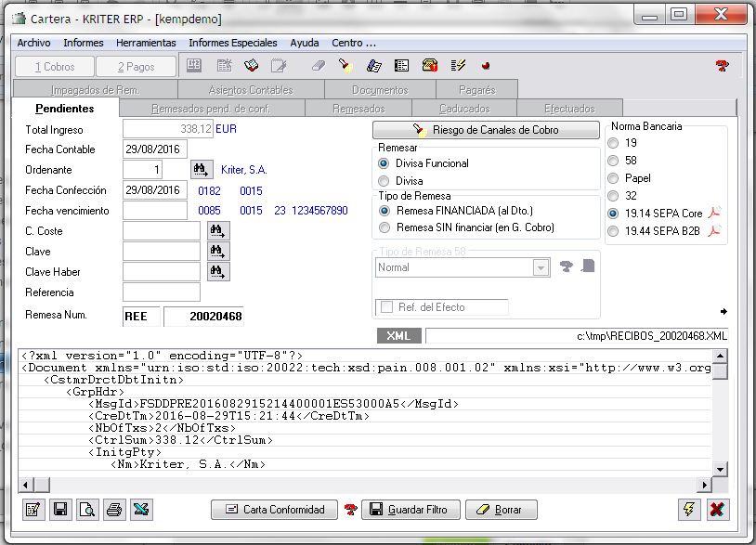Click the Carta Conformidad button
Screen dimensions: 756x545
coord(274,510)
